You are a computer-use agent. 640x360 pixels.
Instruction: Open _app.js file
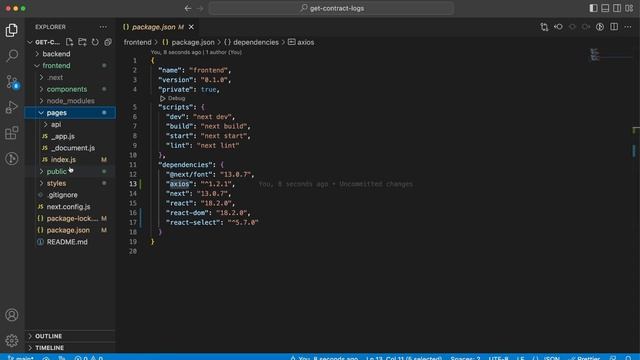point(70,136)
